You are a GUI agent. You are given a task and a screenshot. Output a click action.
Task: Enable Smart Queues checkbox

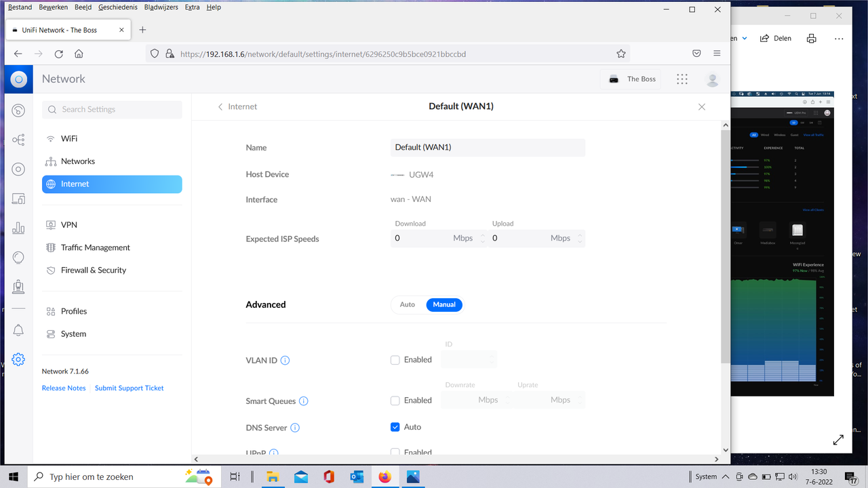(395, 401)
